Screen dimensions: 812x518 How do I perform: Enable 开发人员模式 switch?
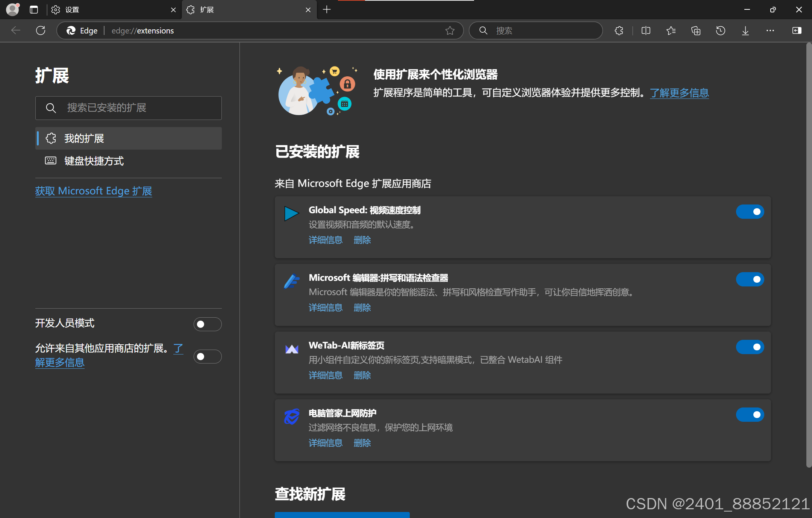tap(207, 324)
